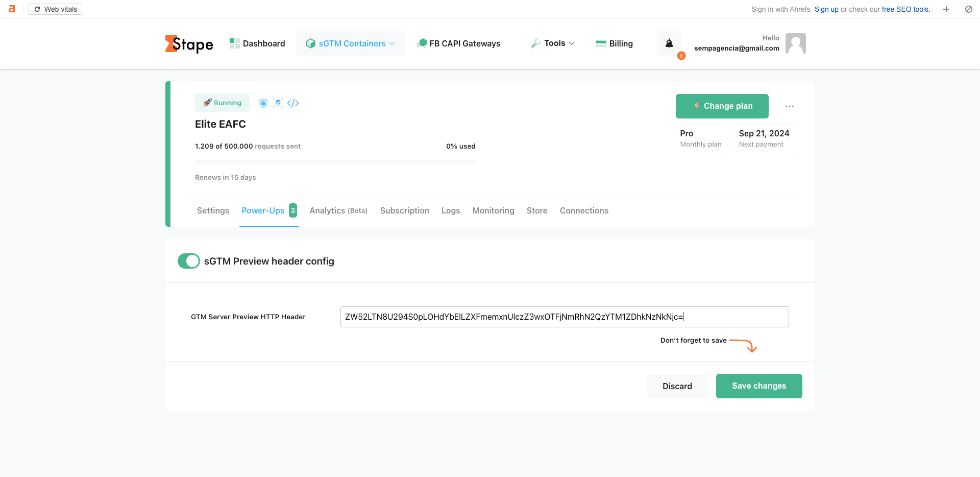Screen dimensions: 980x477
Task: Click '1.209 of 500.000 requests sent' text
Action: click(x=248, y=146)
